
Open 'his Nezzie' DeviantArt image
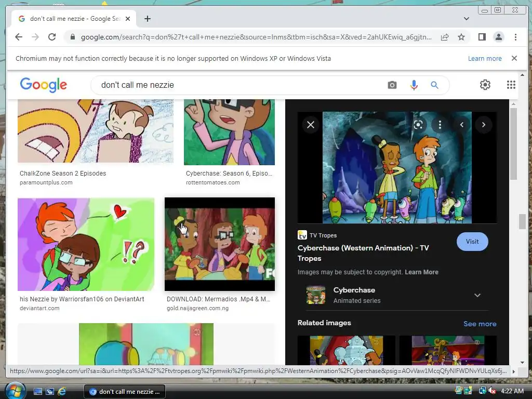[86, 244]
